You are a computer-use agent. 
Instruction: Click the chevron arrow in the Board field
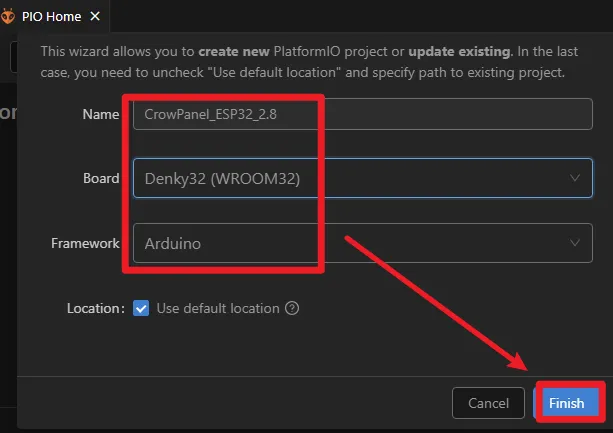pos(574,178)
